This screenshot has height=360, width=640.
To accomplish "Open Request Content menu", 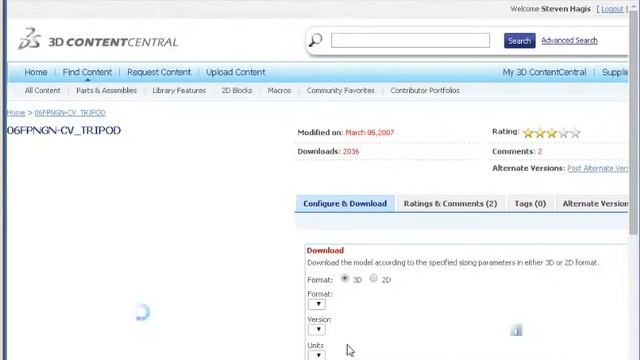I will coord(159,72).
